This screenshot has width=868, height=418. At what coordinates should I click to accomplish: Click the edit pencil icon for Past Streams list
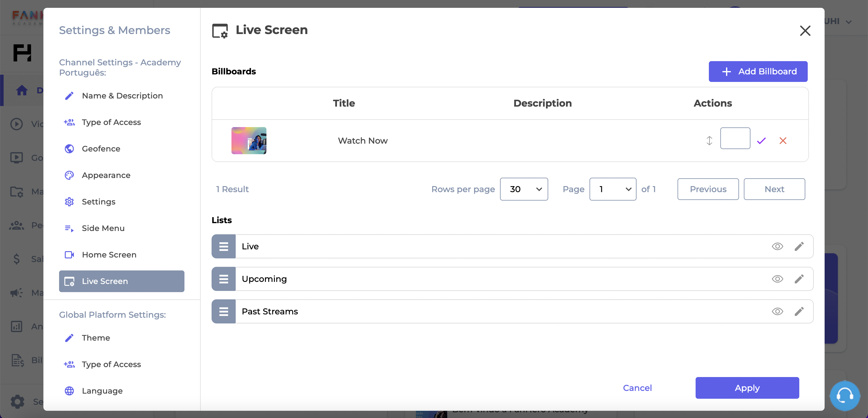799,311
